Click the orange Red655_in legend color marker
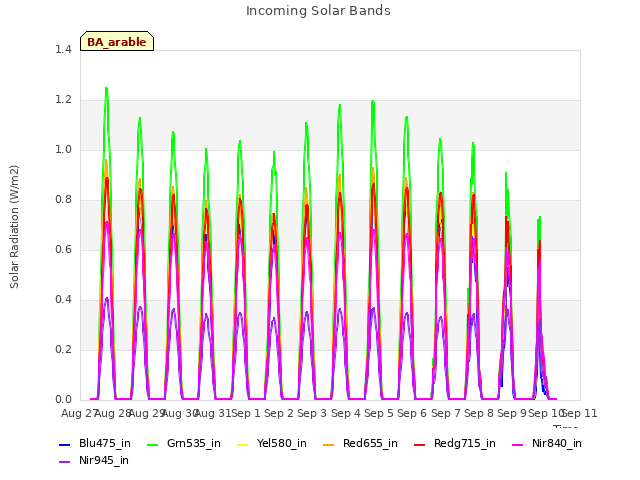Viewport: 640px width, 480px height. coord(329,444)
